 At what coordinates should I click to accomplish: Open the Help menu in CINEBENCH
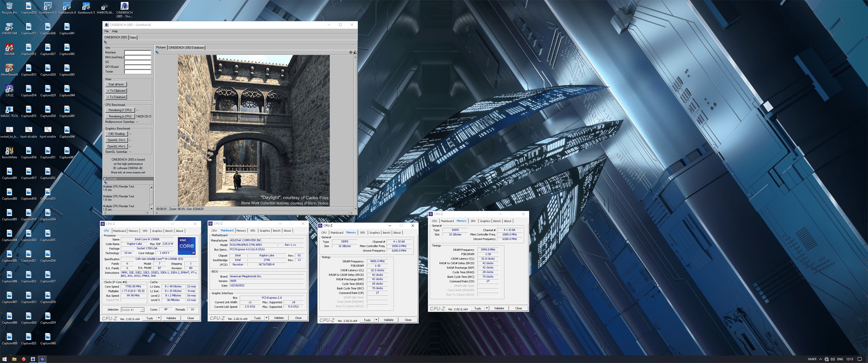click(115, 31)
